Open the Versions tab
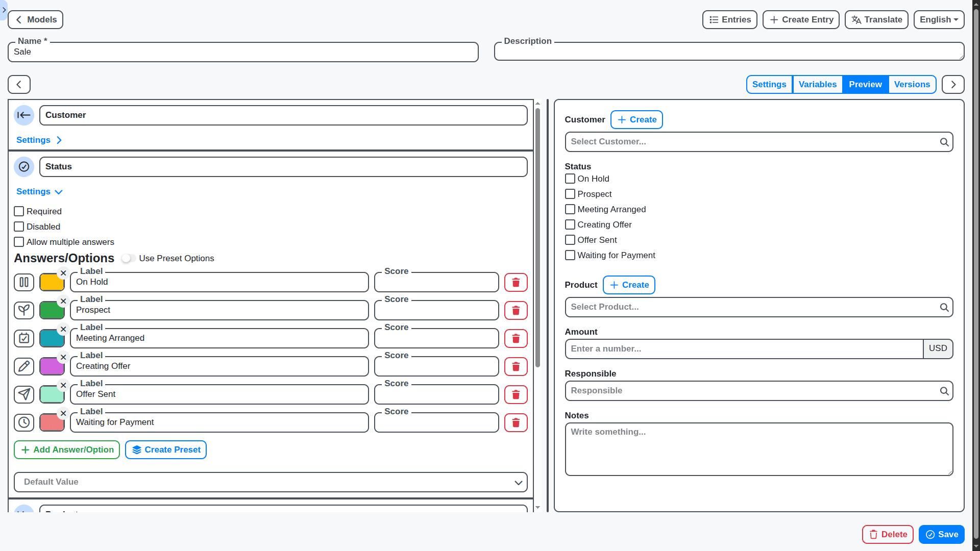Screen dimensions: 980x551 pos(912,84)
